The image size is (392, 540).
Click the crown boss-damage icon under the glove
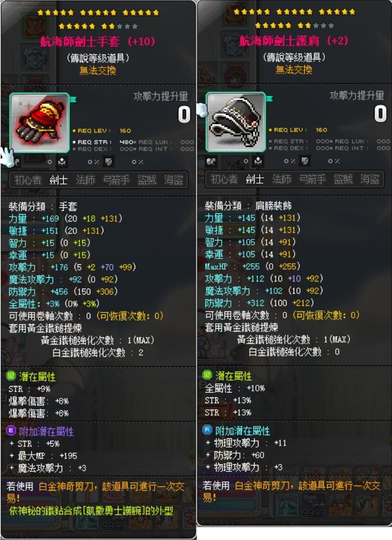[x=62, y=162]
